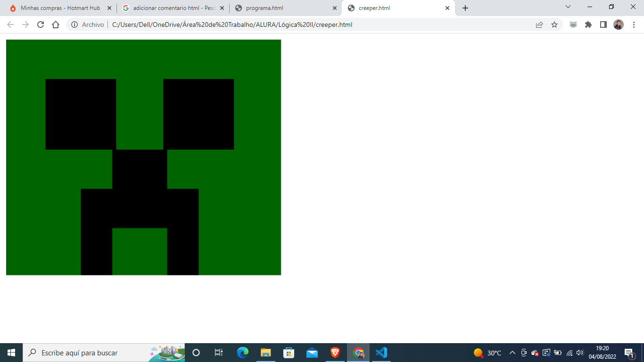Click the Escribe aquí para buscar box
644x362 pixels.
point(104,353)
